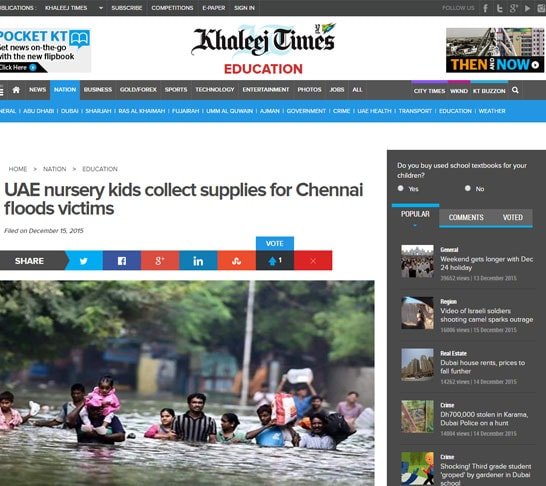This screenshot has width=546, height=486.
Task: Open the hamburger menu beside the home icon
Action: coord(1,91)
